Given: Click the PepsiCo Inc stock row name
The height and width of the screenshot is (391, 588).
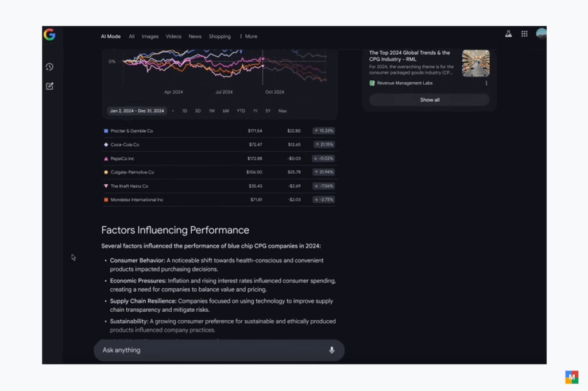Looking at the screenshot, I should click(x=122, y=158).
